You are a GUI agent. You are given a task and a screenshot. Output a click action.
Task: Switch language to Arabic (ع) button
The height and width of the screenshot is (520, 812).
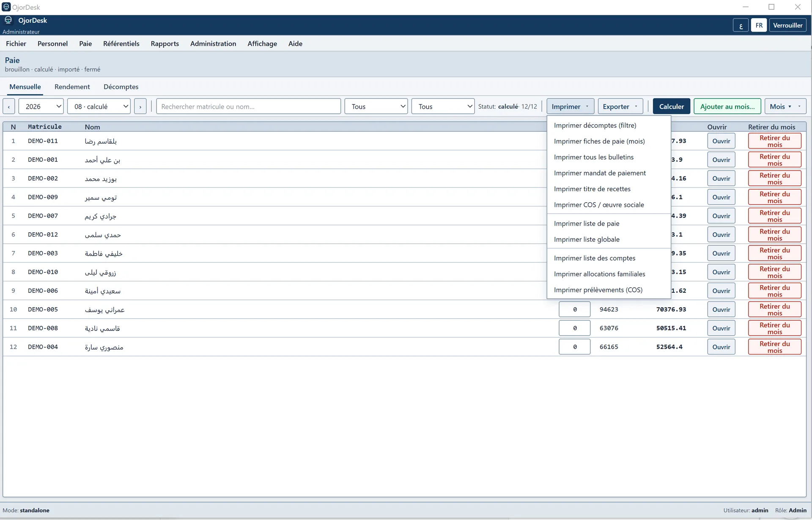point(741,25)
